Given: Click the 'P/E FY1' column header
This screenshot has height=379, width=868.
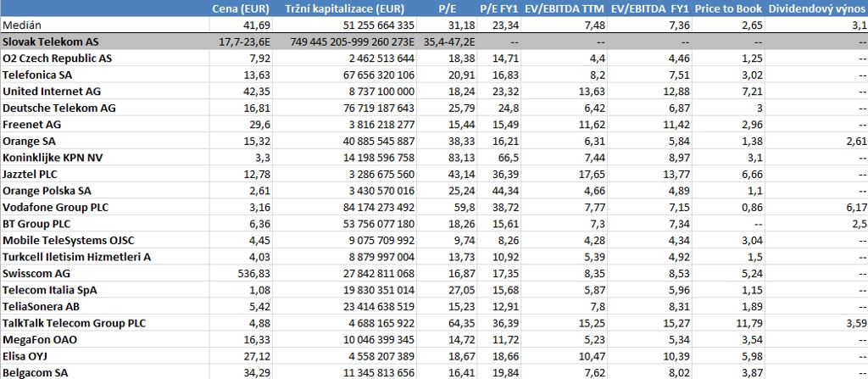Looking at the screenshot, I should (x=499, y=8).
